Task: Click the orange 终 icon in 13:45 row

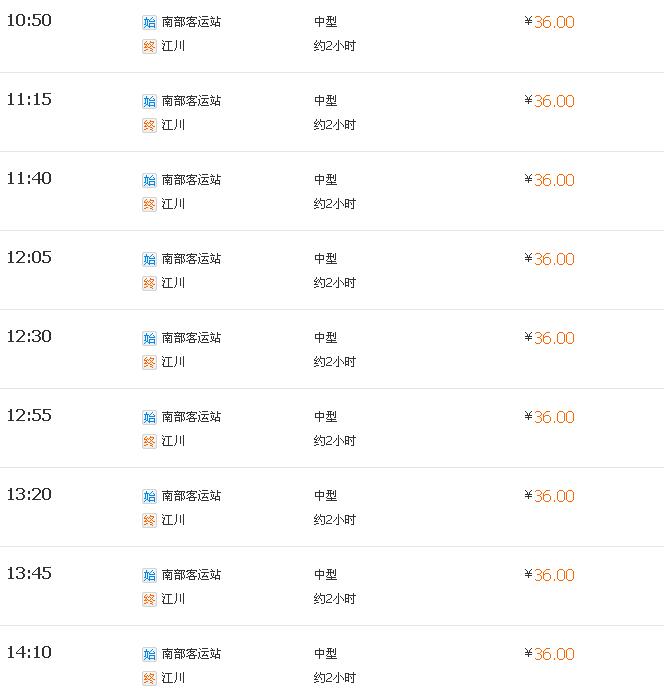Action: (x=149, y=599)
